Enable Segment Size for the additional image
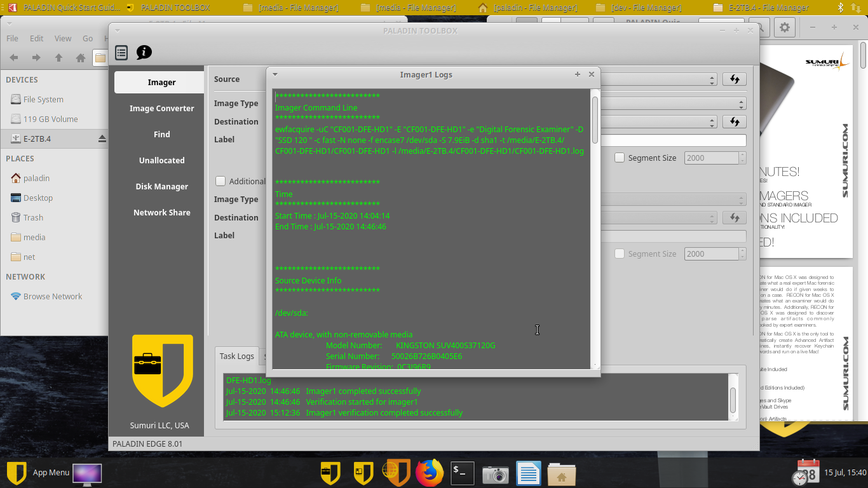The height and width of the screenshot is (488, 868). [x=620, y=254]
